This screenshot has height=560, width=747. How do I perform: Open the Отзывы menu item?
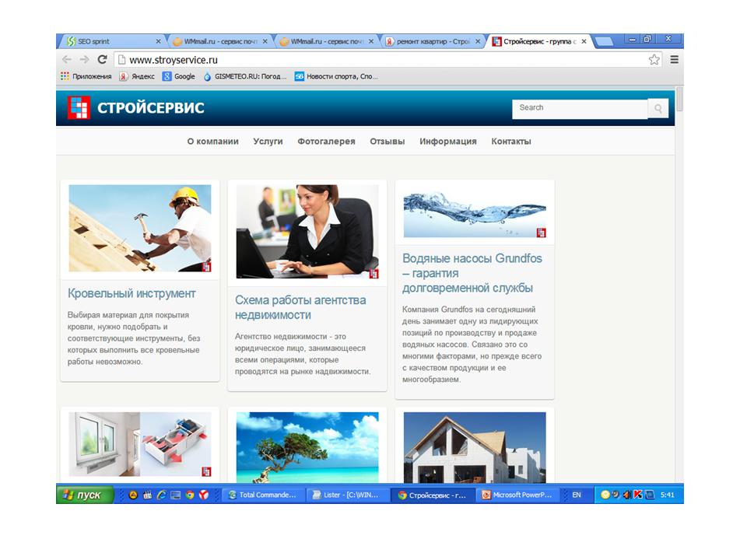(388, 142)
